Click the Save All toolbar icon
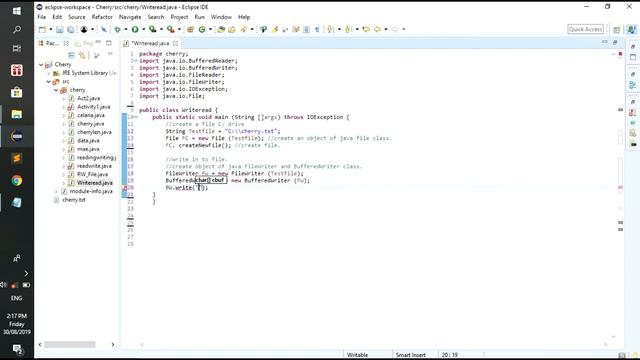The width and height of the screenshot is (640, 360). coord(71,29)
